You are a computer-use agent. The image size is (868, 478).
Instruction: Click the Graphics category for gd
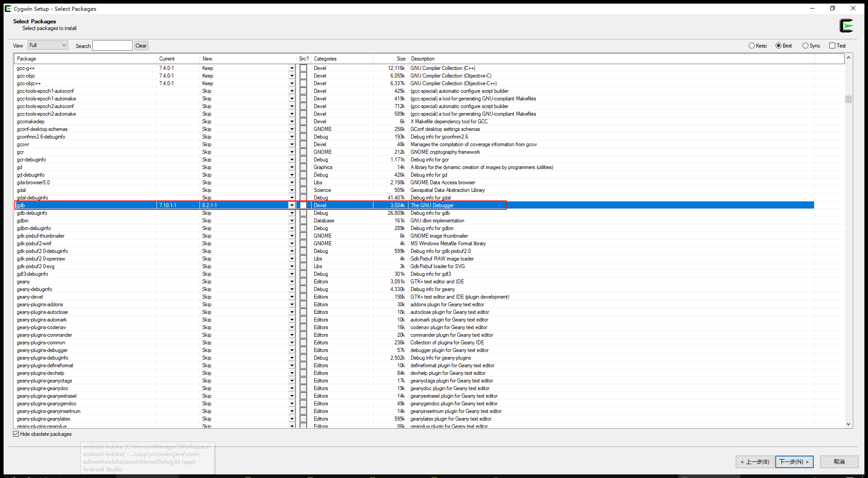click(x=323, y=167)
